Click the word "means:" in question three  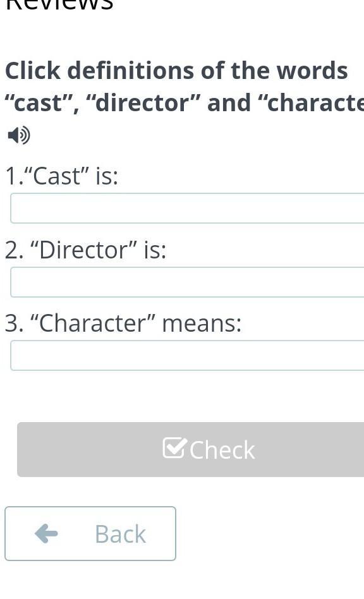click(202, 324)
